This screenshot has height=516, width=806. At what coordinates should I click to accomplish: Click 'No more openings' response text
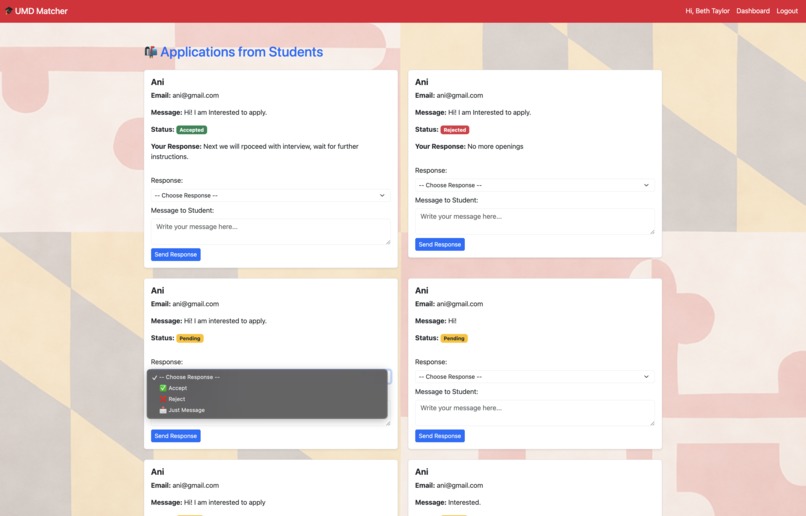pyautogui.click(x=496, y=146)
